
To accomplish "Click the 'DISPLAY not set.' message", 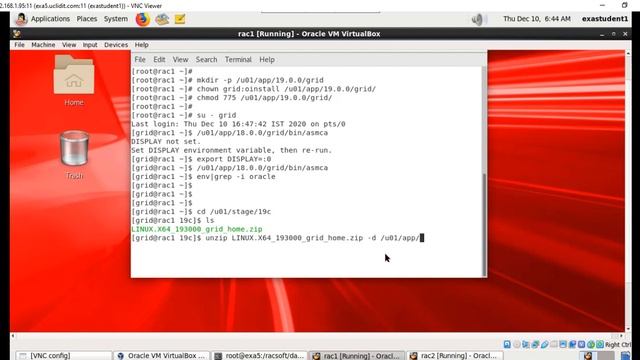I will click(x=166, y=142).
